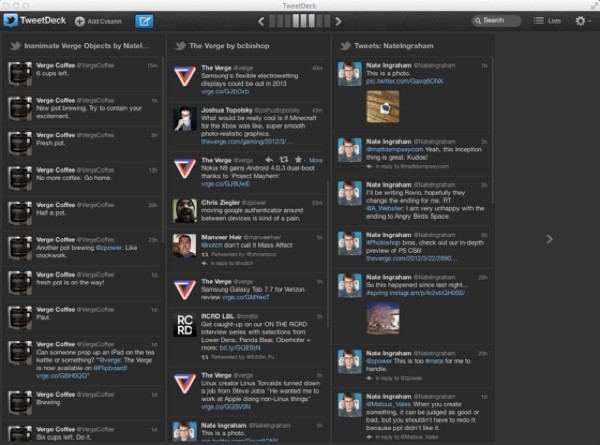Click the Add Column plus icon
This screenshot has height=445, width=600.
(x=80, y=21)
